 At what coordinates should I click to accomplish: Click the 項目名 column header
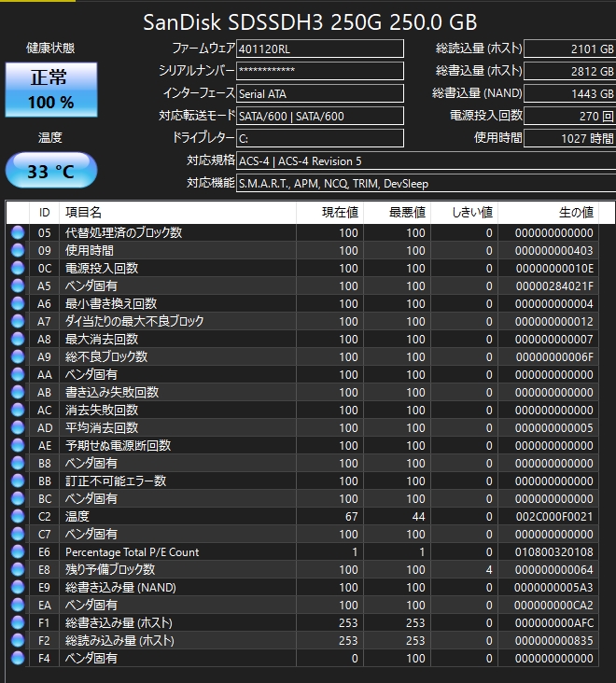point(177,213)
